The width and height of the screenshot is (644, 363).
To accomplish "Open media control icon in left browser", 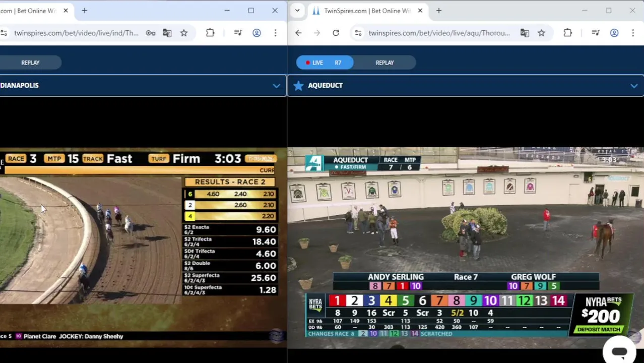I will coord(238,33).
